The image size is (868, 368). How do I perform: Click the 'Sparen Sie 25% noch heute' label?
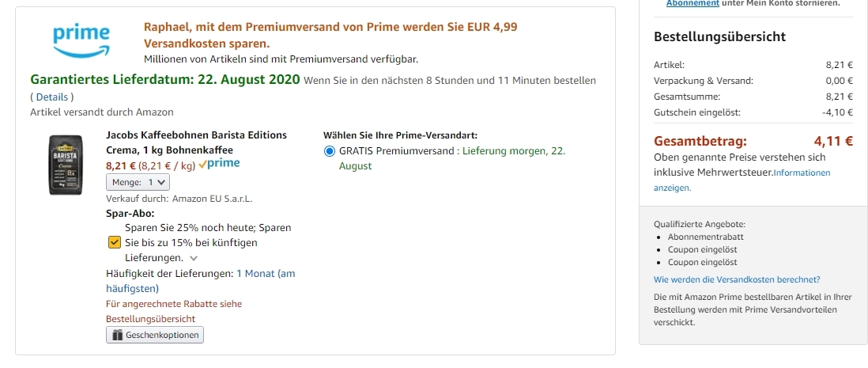[x=208, y=227]
